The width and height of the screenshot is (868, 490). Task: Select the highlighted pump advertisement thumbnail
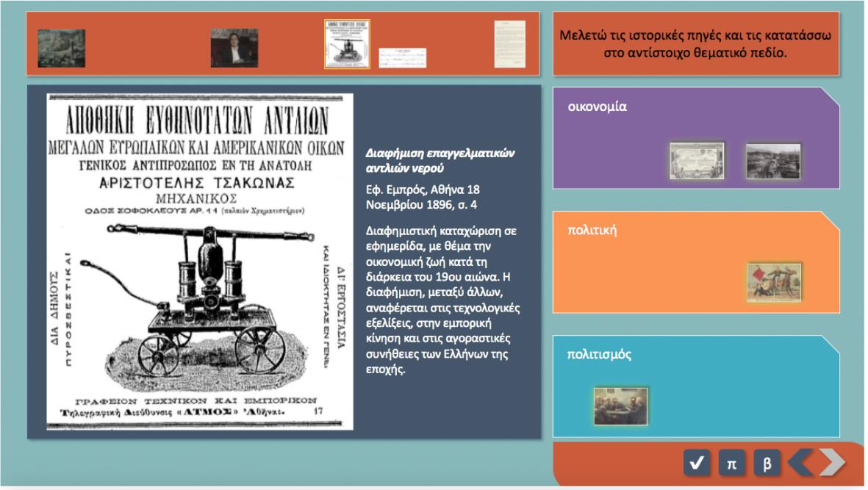pos(347,44)
